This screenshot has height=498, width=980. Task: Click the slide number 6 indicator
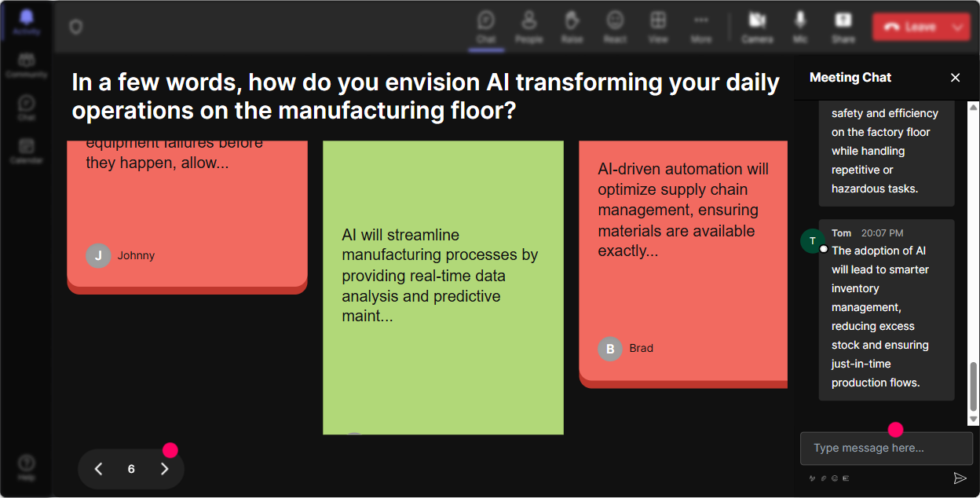pos(131,469)
